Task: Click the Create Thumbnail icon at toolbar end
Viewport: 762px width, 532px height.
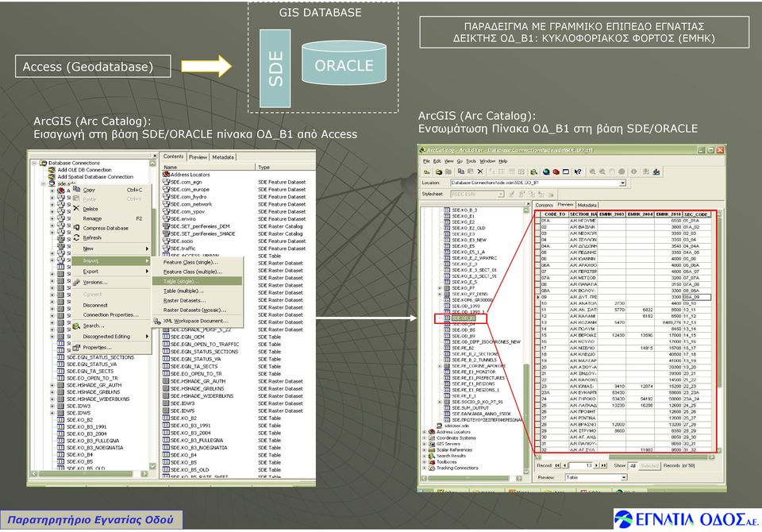Action: (656, 172)
